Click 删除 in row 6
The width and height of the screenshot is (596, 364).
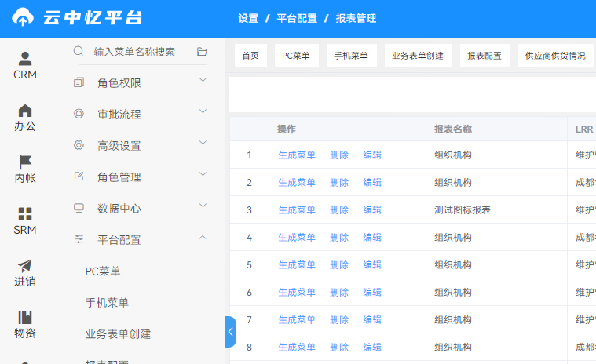click(339, 293)
